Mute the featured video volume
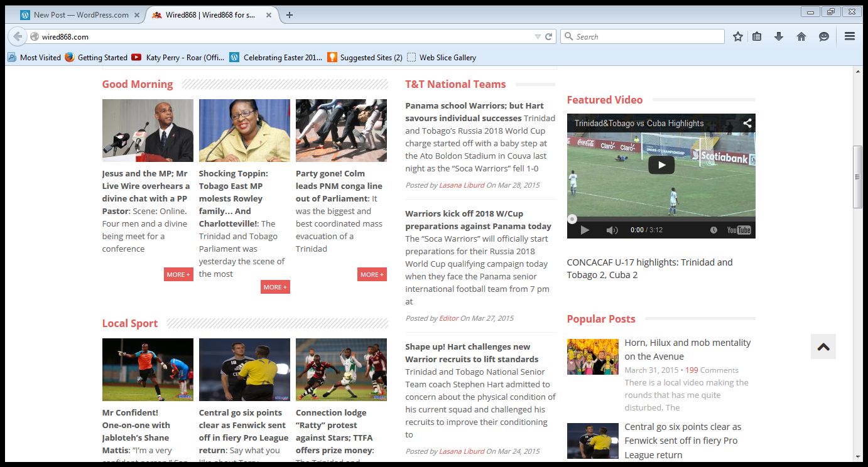This screenshot has height=467, width=868. [x=612, y=230]
